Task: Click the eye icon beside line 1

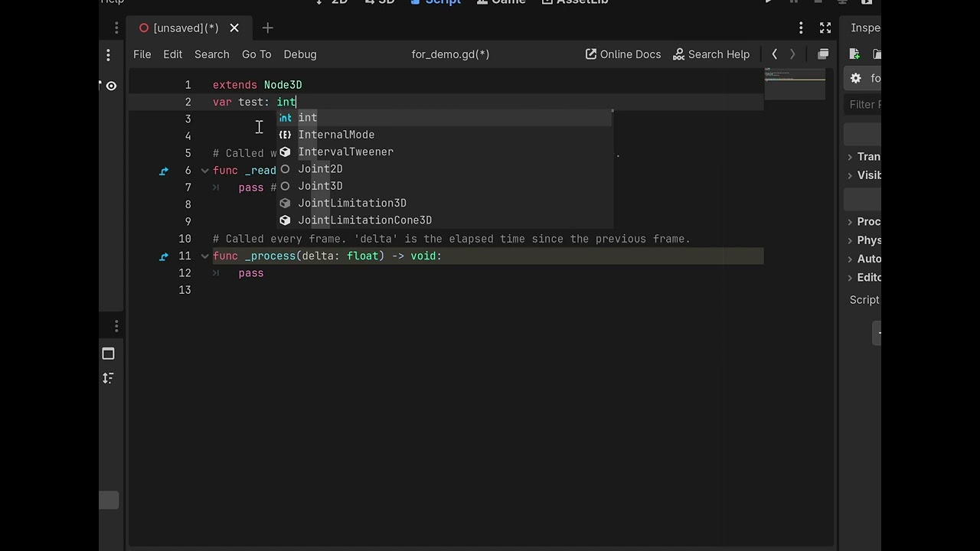Action: tap(111, 86)
